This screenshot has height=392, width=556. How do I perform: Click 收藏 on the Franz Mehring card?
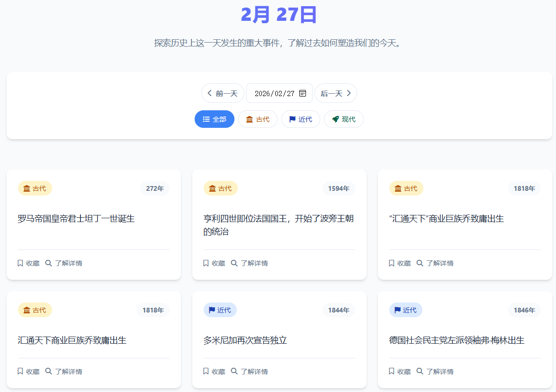(x=400, y=372)
